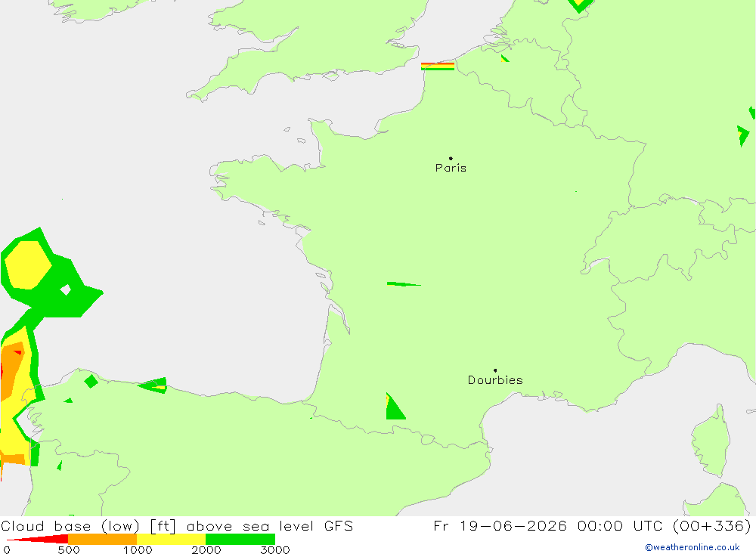Click the large yellow cloud area over the Atlantic

27,265
